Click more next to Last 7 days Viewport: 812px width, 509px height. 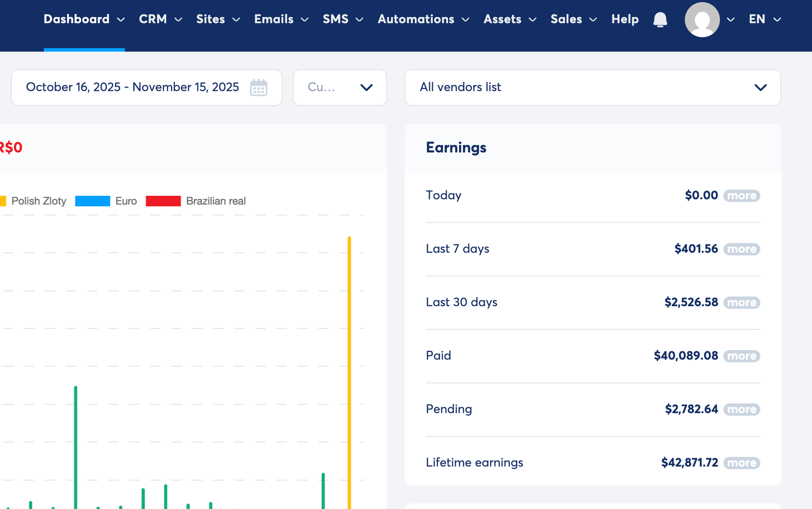pyautogui.click(x=742, y=249)
